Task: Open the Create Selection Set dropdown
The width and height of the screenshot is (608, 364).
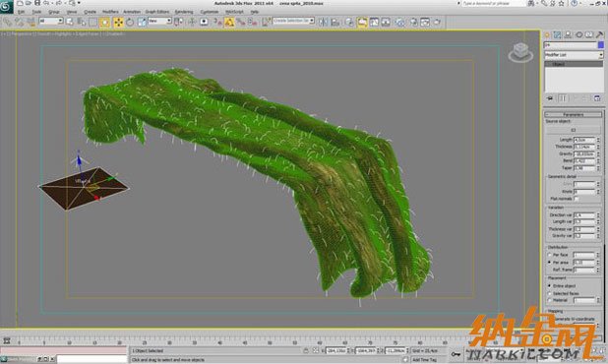Action: point(293,21)
